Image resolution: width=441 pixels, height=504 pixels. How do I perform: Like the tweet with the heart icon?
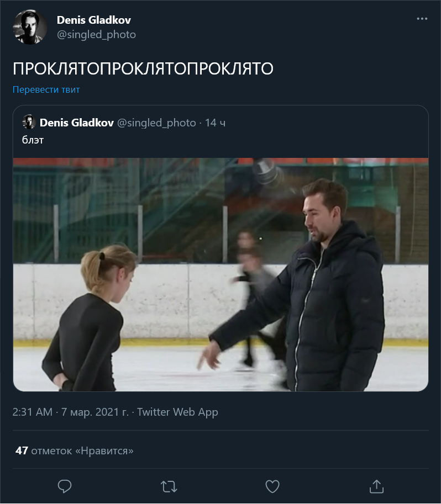coord(272,486)
